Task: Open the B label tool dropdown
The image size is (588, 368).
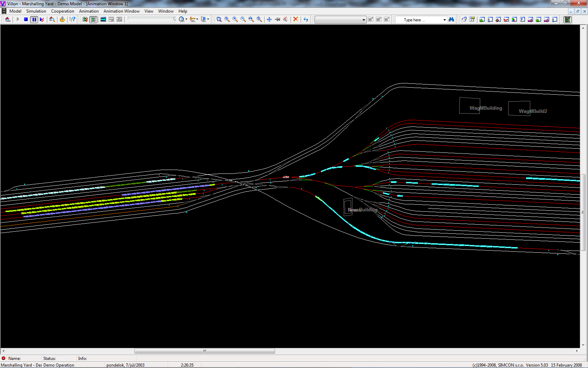Action: pos(208,20)
